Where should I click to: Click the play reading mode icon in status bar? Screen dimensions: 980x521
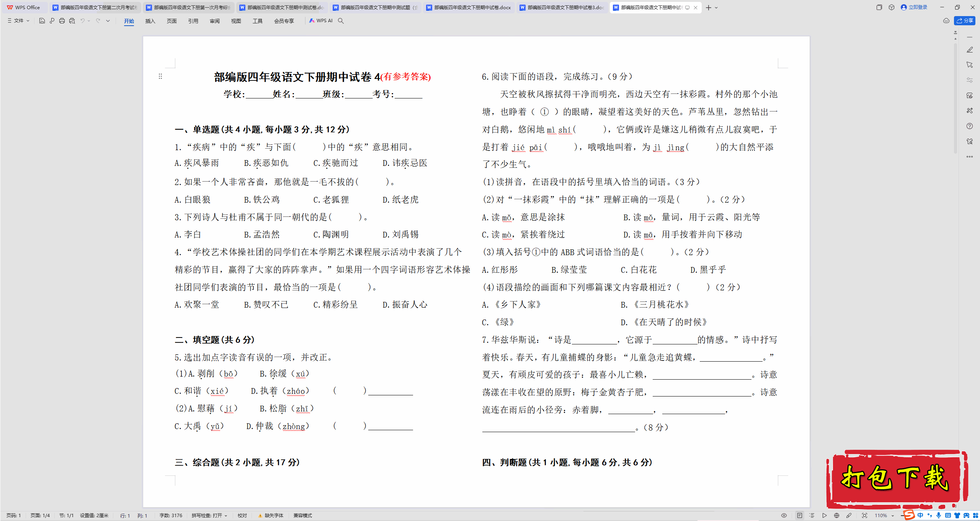coord(824,516)
